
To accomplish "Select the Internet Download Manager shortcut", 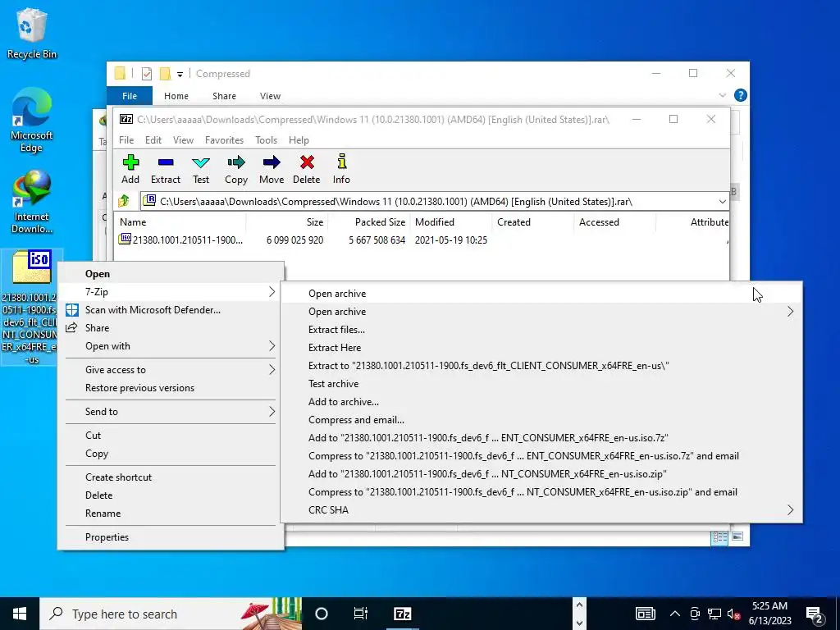I will (32, 202).
